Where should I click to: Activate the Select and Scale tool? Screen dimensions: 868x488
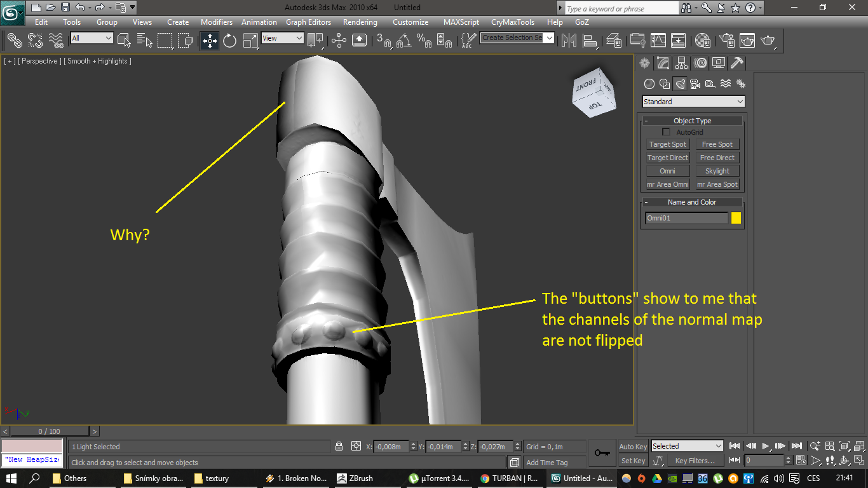(250, 41)
